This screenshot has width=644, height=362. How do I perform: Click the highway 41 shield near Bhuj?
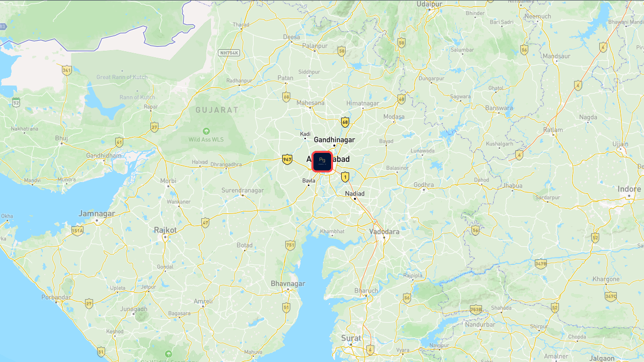(x=119, y=142)
